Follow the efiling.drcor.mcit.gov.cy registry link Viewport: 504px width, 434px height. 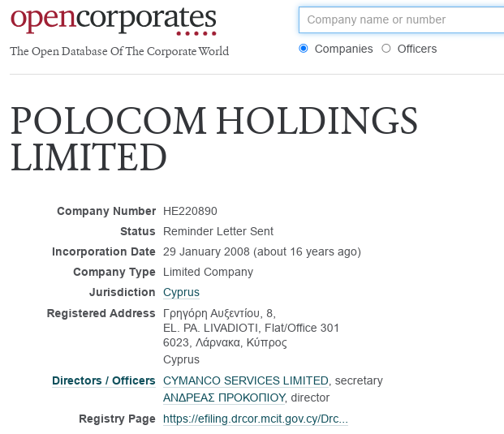tap(255, 419)
